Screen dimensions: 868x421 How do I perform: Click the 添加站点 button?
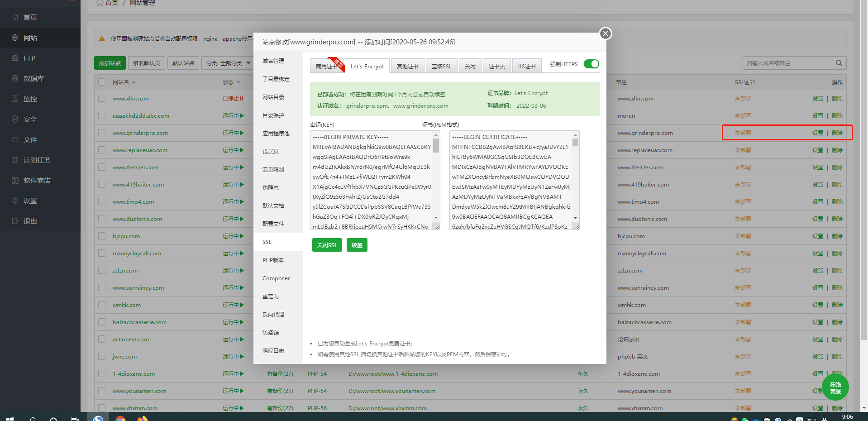(x=110, y=63)
